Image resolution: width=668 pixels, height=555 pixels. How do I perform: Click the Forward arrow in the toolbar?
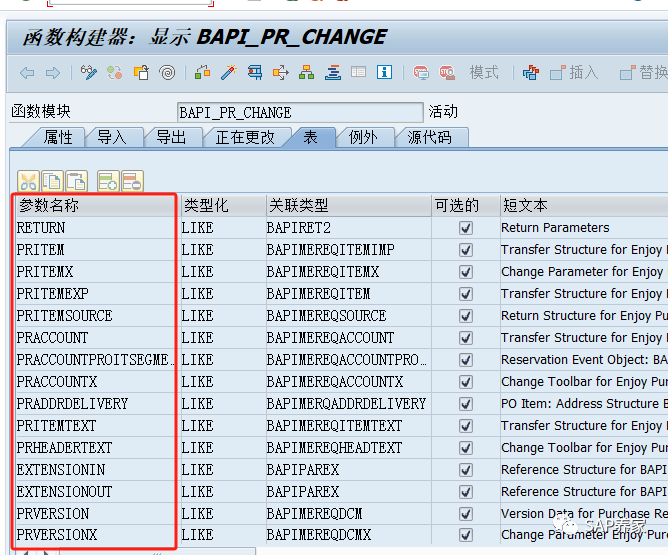pos(53,73)
